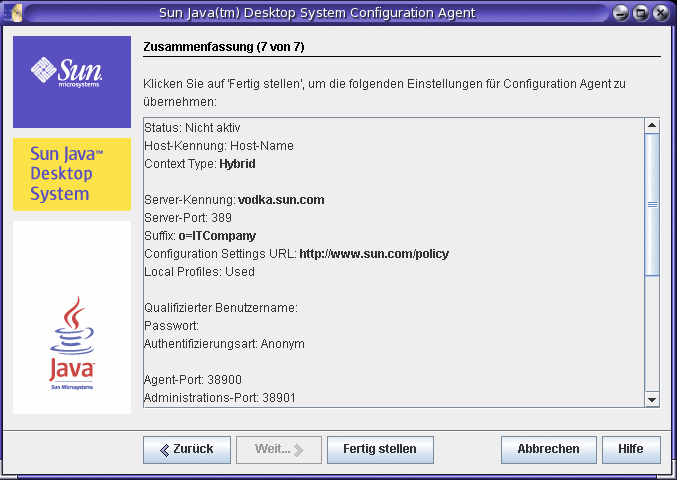Select the 'Server-Port: 389' line
This screenshot has width=677, height=480.
point(188,218)
